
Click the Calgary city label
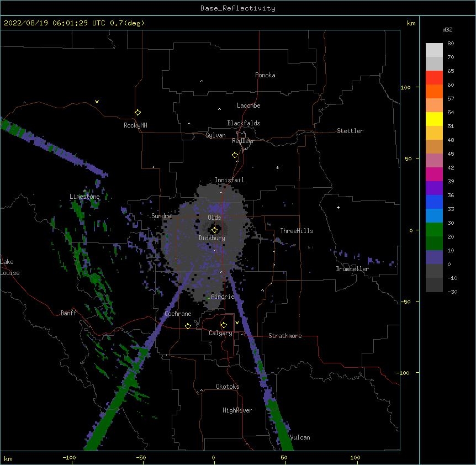coord(220,333)
